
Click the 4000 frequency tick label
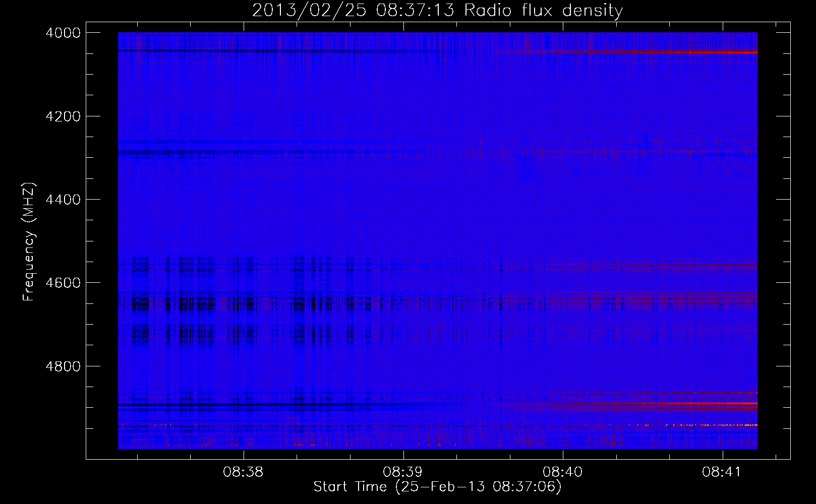coord(63,33)
